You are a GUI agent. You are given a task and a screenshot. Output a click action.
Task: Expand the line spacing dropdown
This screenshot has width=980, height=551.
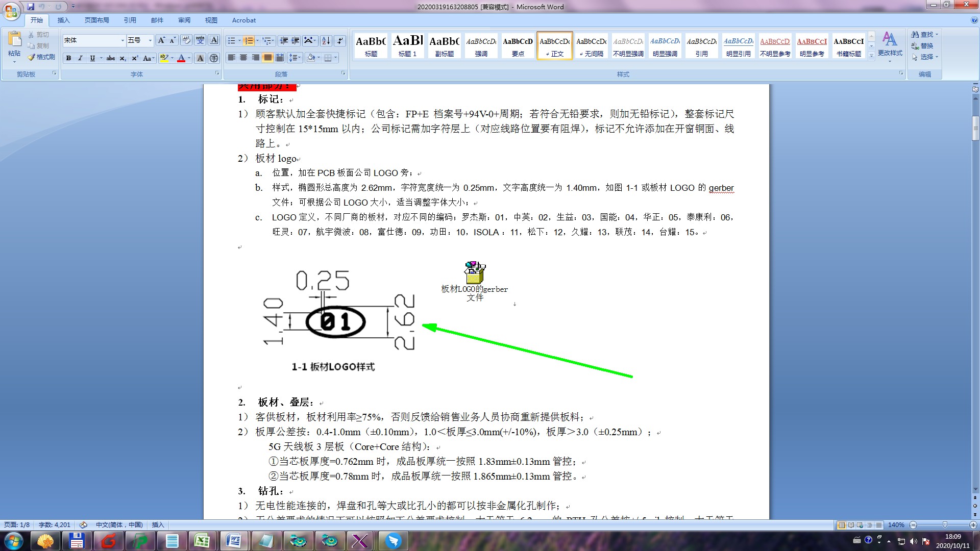tap(298, 58)
